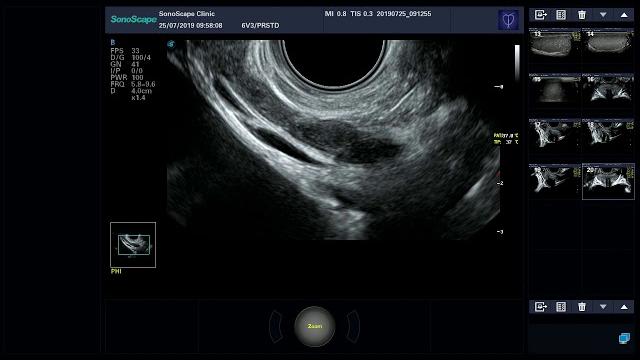Click the export image icon in bottom bar
Viewport: 640px width, 360px height.
tap(540, 307)
